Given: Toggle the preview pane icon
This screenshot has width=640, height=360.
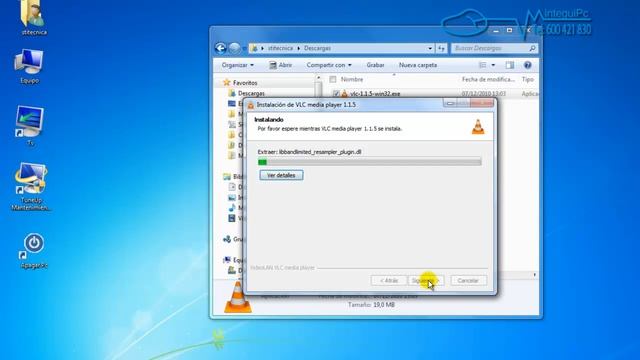Looking at the screenshot, I should click(x=510, y=65).
